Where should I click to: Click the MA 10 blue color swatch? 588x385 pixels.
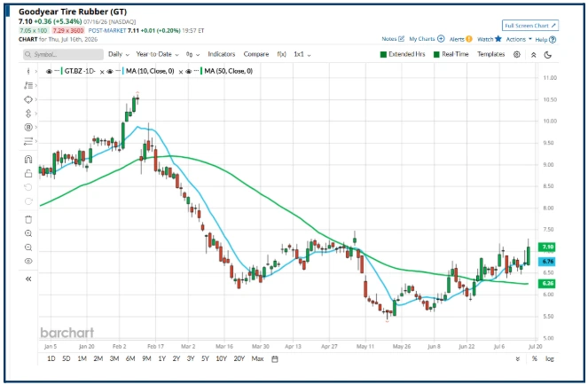click(123, 71)
